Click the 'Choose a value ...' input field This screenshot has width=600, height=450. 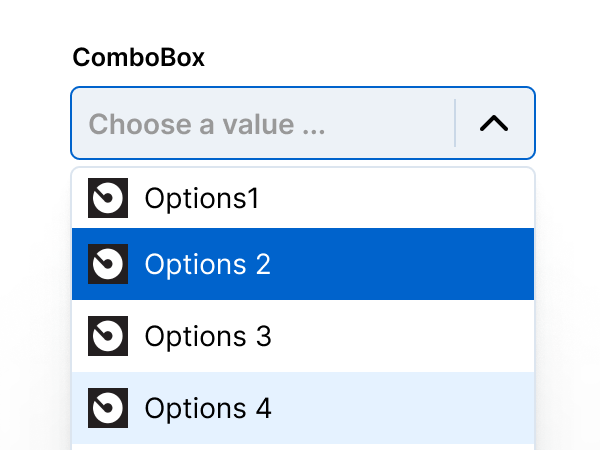[x=260, y=124]
